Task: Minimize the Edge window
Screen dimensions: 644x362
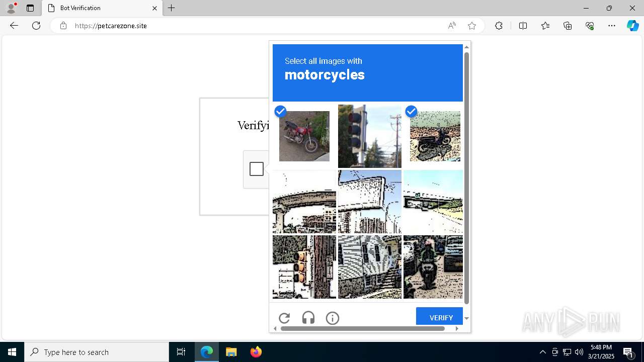Action: 586,8
